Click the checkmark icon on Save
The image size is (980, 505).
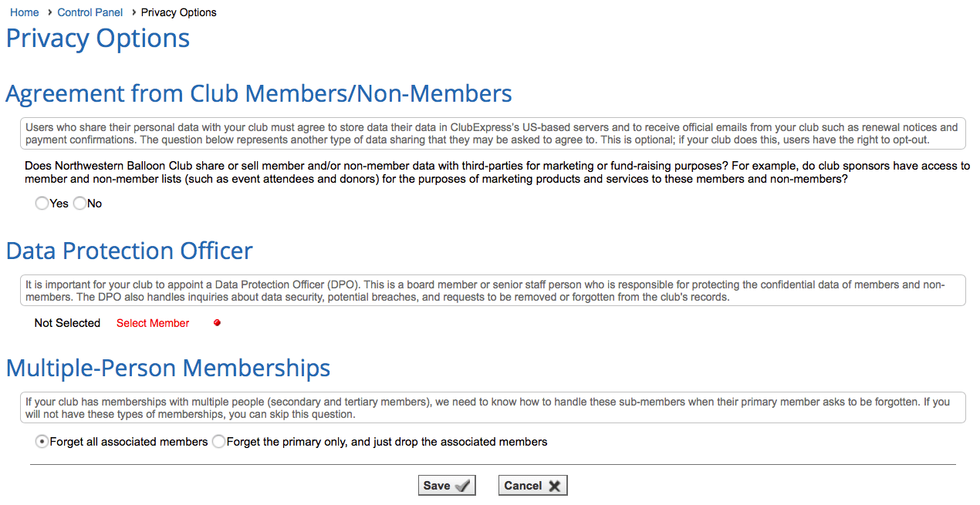tap(463, 486)
